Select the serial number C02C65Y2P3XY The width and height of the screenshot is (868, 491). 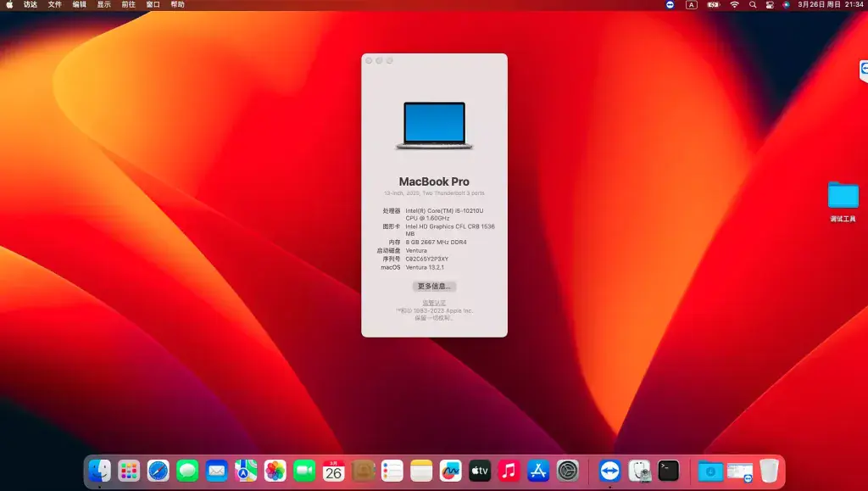pyautogui.click(x=427, y=259)
